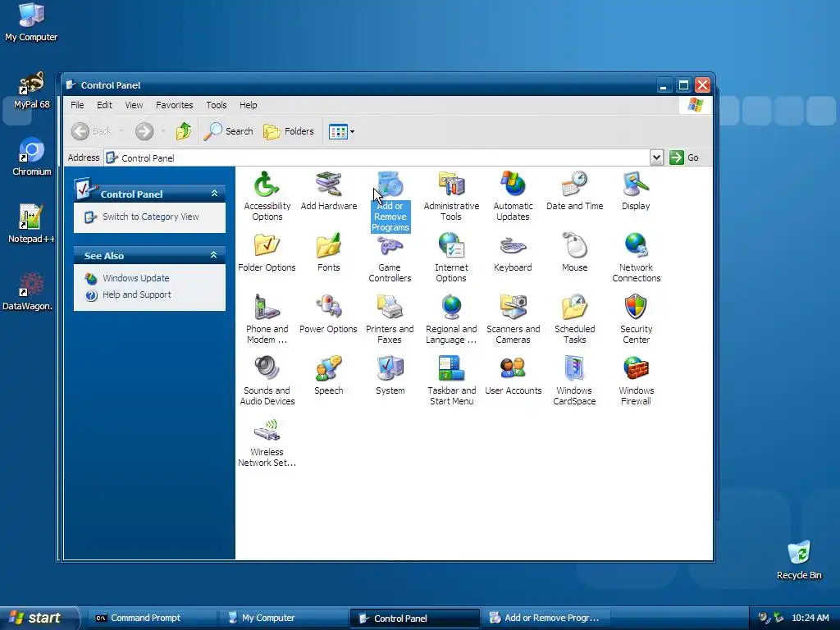Open the Edit menu
The height and width of the screenshot is (630, 840).
[x=104, y=105]
